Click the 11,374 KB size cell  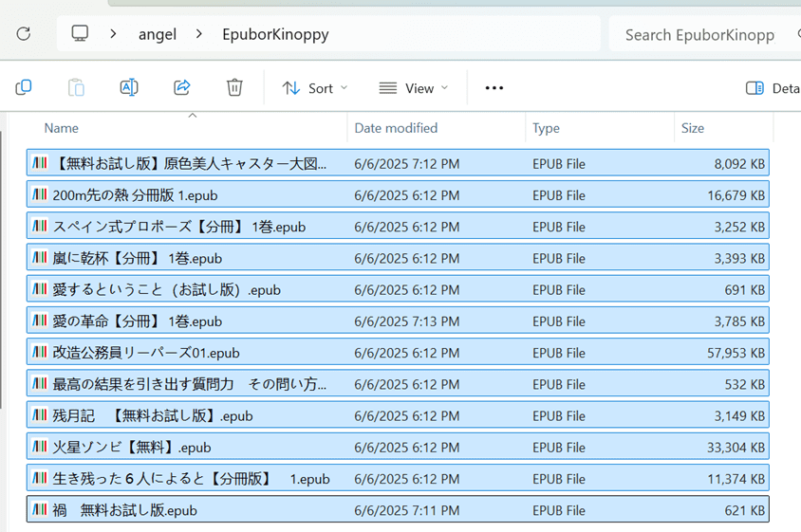click(x=736, y=479)
